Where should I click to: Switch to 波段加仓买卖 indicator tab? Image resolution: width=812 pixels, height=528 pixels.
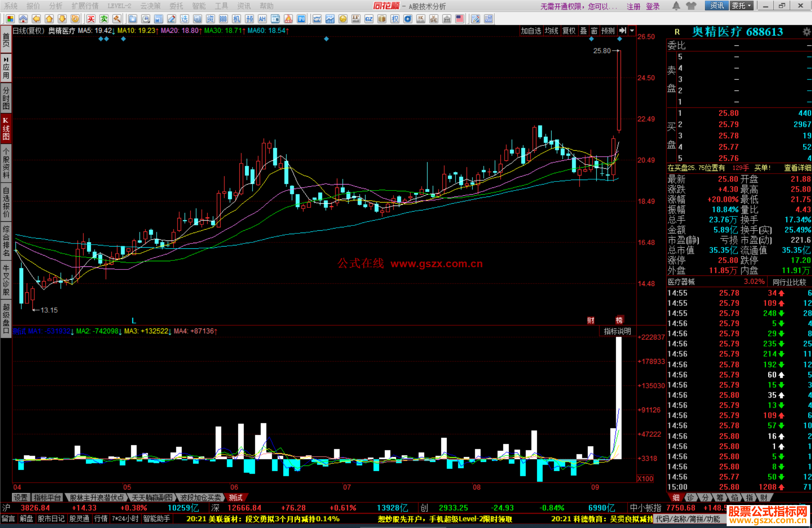click(200, 498)
